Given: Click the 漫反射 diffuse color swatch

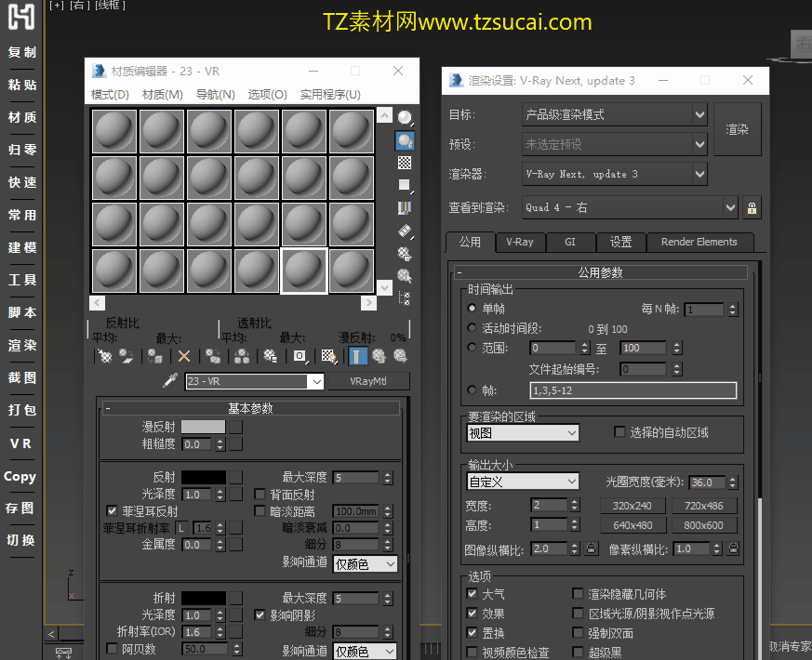Looking at the screenshot, I should [202, 427].
